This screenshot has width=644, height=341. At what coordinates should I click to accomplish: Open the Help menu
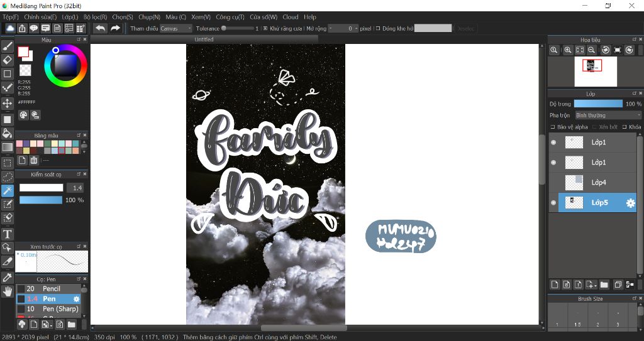310,17
